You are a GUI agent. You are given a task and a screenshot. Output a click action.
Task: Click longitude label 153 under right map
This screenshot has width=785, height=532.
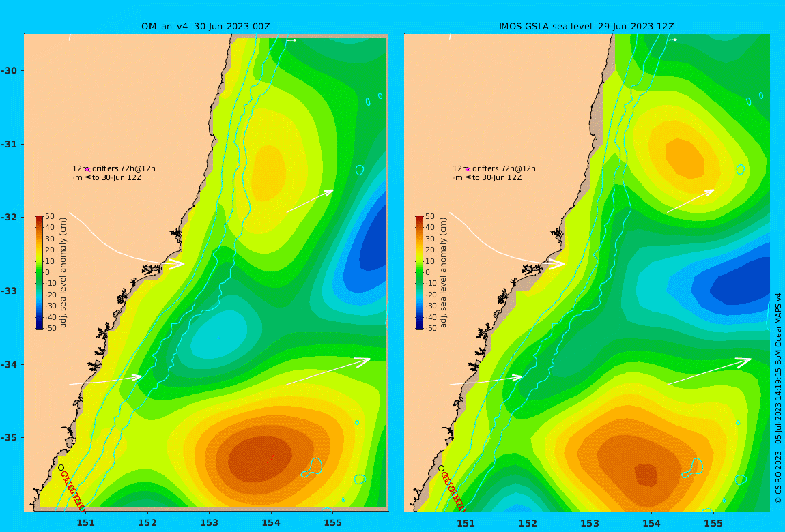click(590, 523)
